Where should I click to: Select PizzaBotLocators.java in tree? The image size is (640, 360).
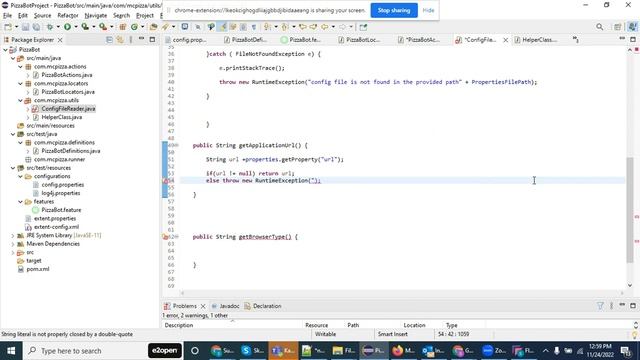68,92
